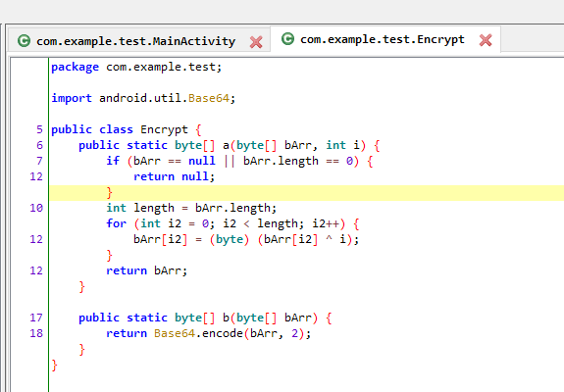Click 'bArr.length == 0' condition
564x392 pixels.
pyautogui.click(x=298, y=161)
